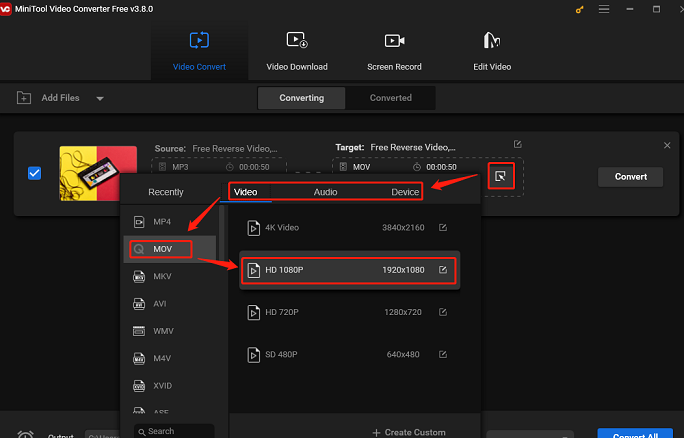Choose the AVI format
This screenshot has height=438, width=684.
pyautogui.click(x=170, y=304)
